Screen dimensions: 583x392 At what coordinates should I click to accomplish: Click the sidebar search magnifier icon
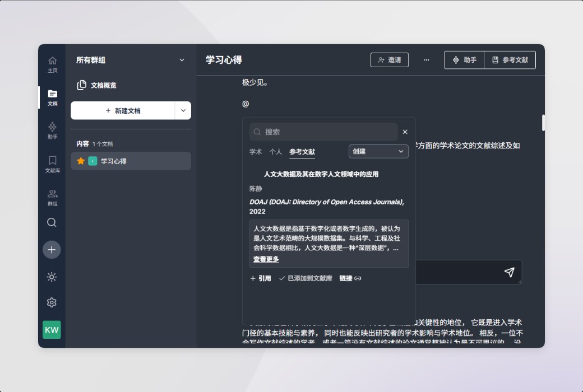pyautogui.click(x=52, y=222)
